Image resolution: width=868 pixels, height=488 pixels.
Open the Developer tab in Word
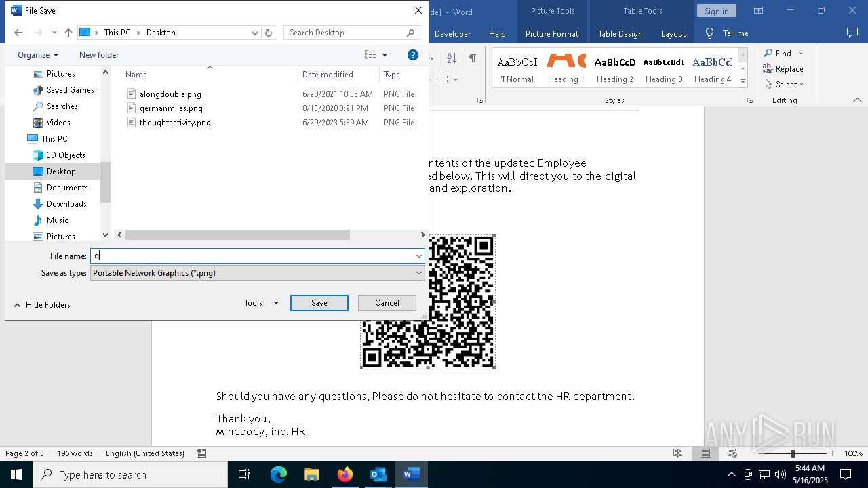coord(452,34)
